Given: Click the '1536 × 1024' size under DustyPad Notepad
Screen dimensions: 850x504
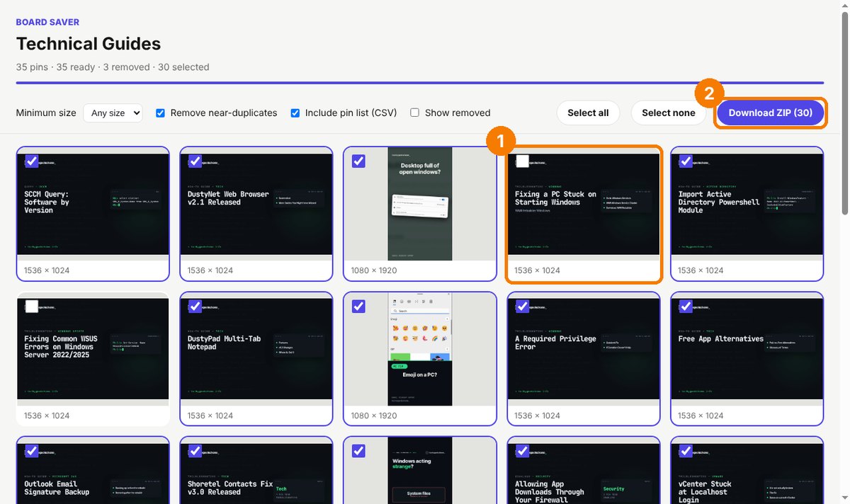Looking at the screenshot, I should point(210,416).
